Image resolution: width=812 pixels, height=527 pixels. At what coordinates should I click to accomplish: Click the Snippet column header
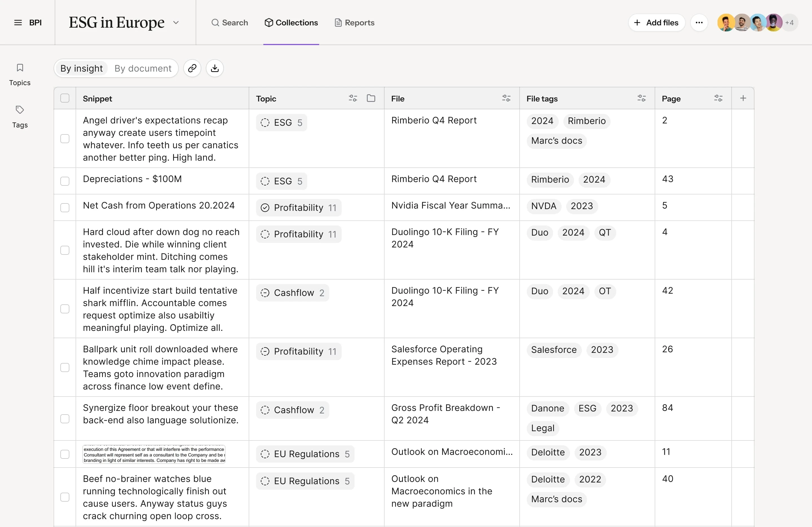pyautogui.click(x=97, y=99)
